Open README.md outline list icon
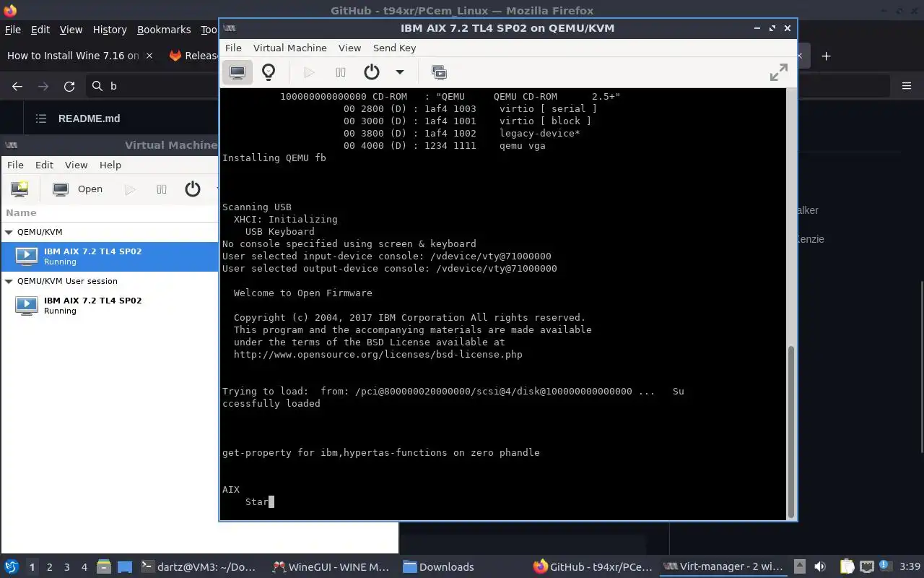The image size is (924, 578). pyautogui.click(x=41, y=118)
